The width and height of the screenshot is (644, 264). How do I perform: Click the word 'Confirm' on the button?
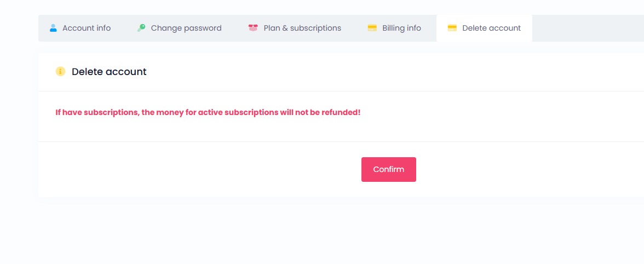(389, 169)
